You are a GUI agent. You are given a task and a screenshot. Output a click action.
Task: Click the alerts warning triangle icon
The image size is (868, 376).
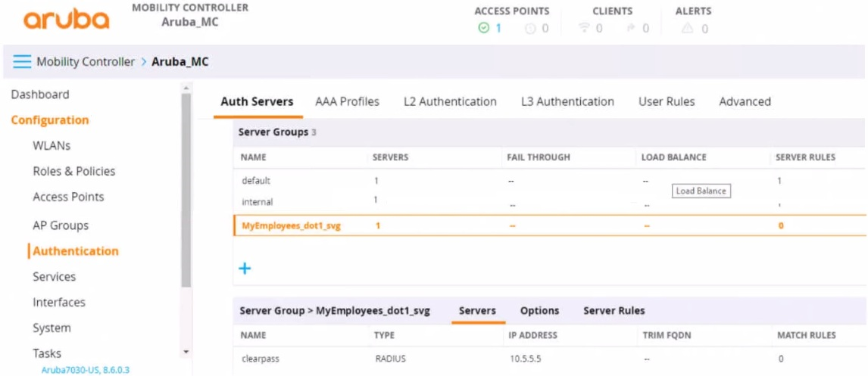pos(687,28)
